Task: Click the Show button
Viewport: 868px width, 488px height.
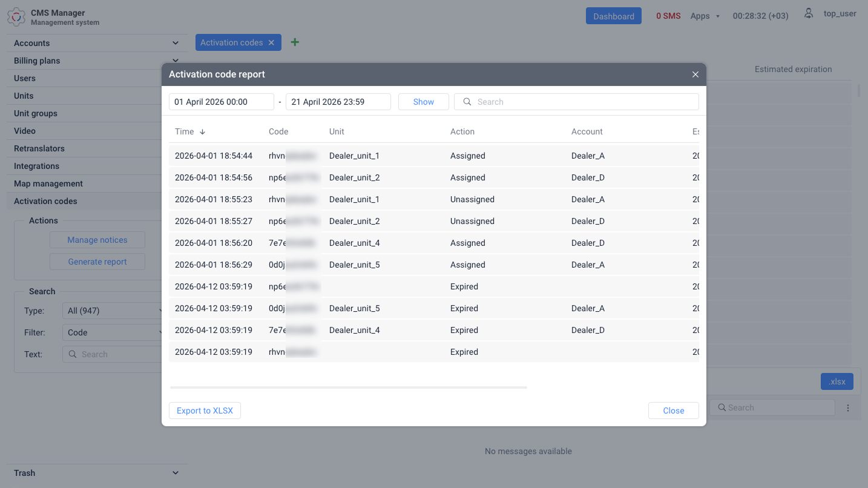Action: pyautogui.click(x=424, y=102)
